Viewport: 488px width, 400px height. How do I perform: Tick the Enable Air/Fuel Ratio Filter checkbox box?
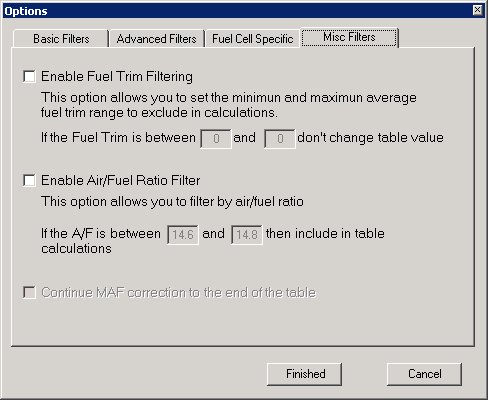tap(29, 180)
